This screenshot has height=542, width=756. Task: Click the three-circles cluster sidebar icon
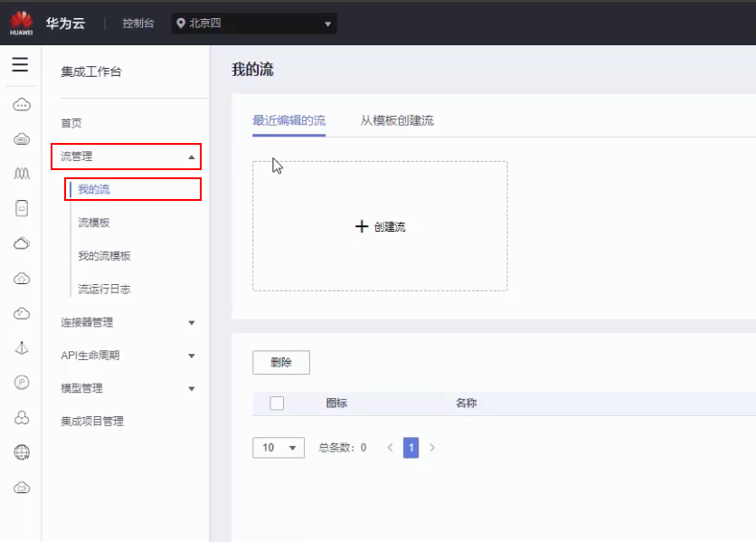[x=22, y=417]
